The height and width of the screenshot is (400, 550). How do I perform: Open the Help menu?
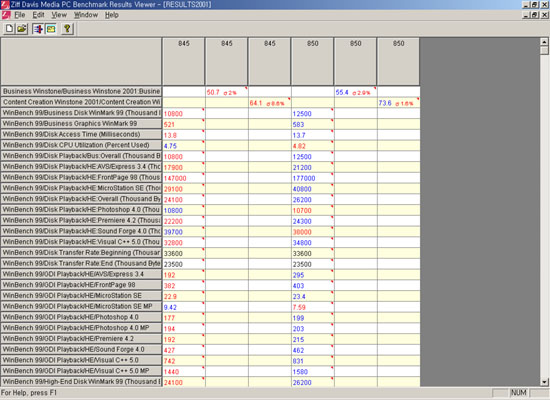point(112,15)
